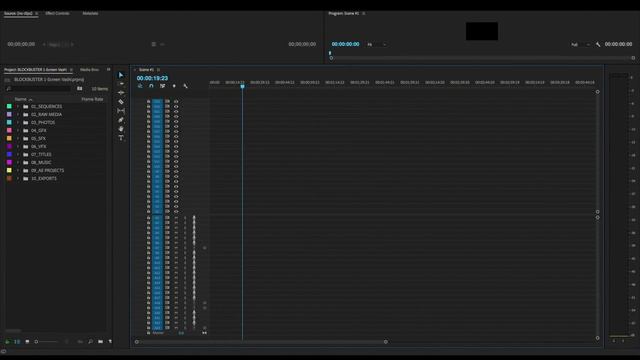
Task: Create a New Bin in Project panel
Action: 100,341
